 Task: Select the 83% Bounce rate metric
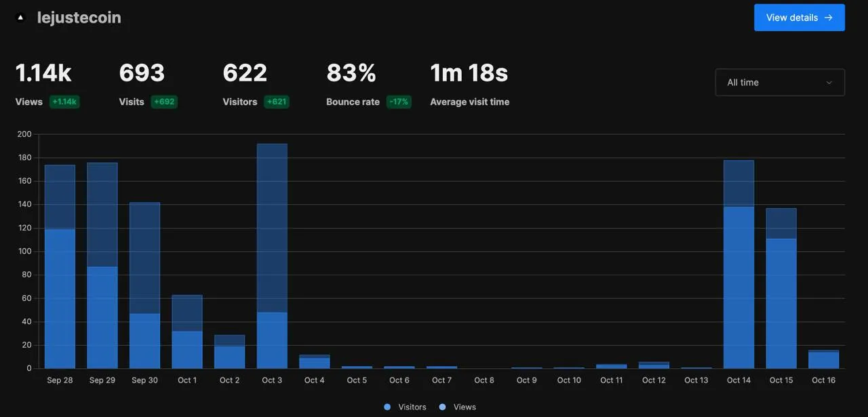point(351,73)
